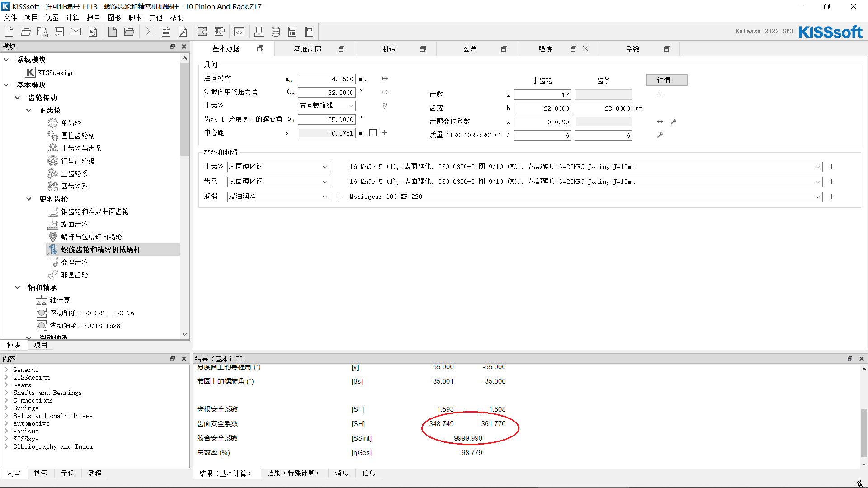Switch to 项目 tab in module panel
Screen dimensions: 868x488
[41, 345]
